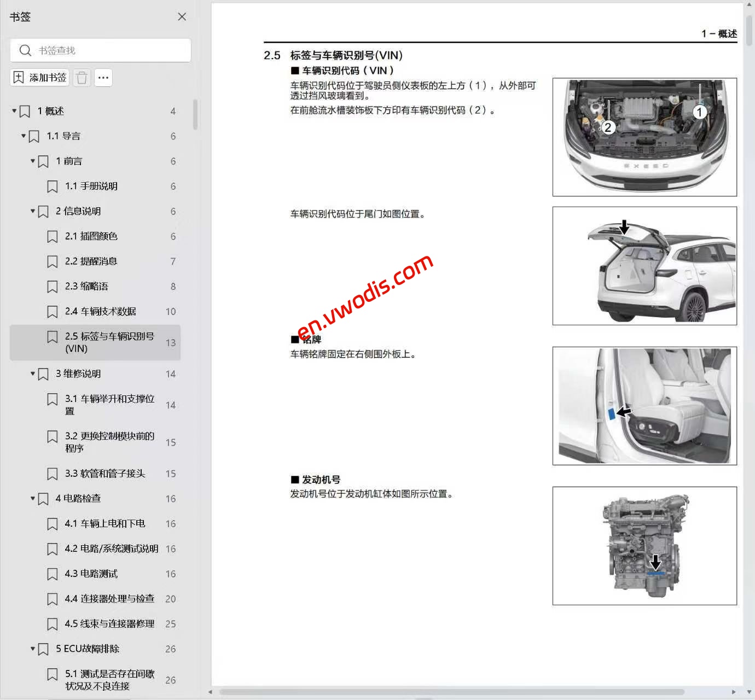The image size is (755, 700).
Task: Collapse the 1 概述 section
Action: [13, 110]
